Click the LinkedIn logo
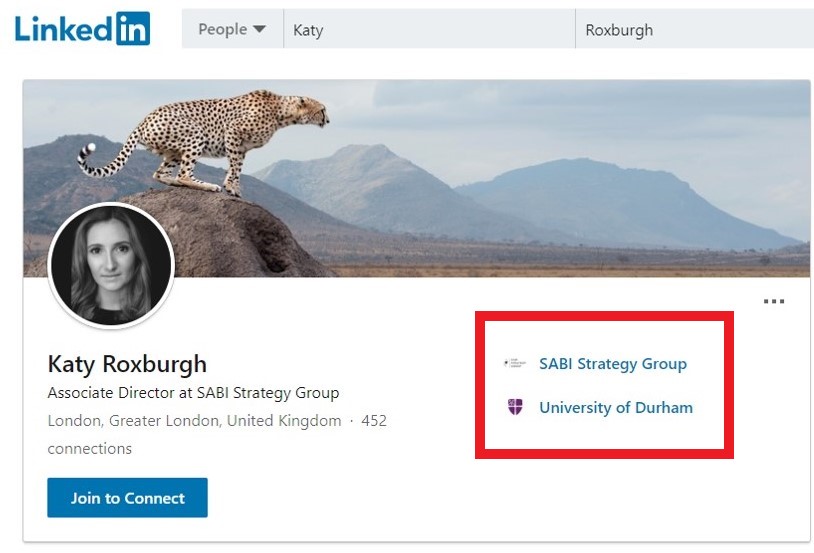This screenshot has height=553, width=814. click(x=81, y=29)
